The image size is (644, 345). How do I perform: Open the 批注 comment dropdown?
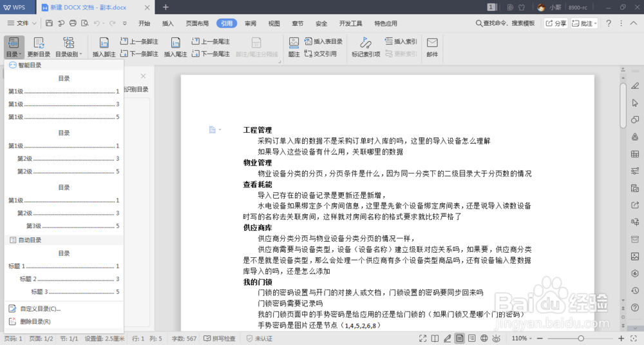pyautogui.click(x=584, y=23)
